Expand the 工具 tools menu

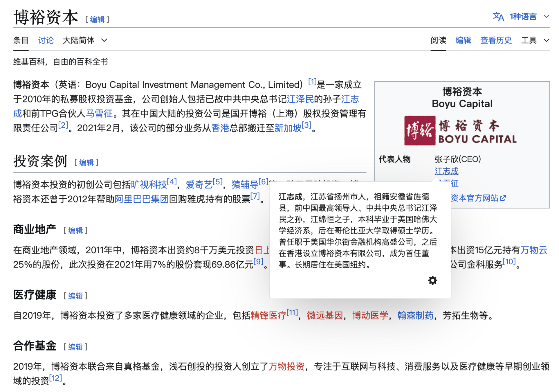535,40
